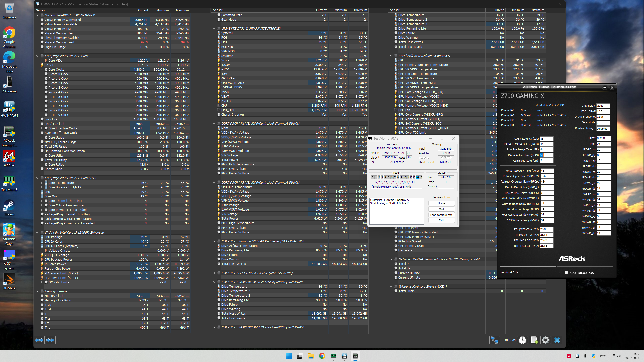The image size is (644, 362).
Task: Click Load config & exit button
Action: tap(441, 215)
